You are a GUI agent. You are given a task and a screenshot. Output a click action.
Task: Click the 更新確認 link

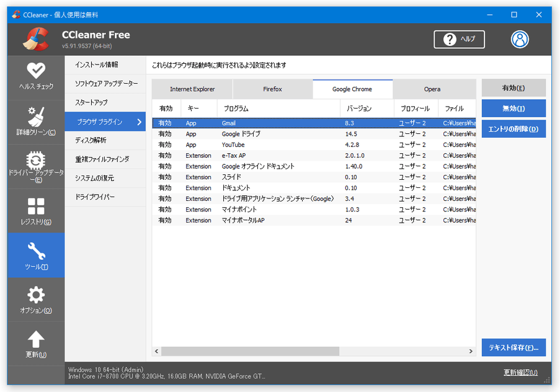point(520,371)
